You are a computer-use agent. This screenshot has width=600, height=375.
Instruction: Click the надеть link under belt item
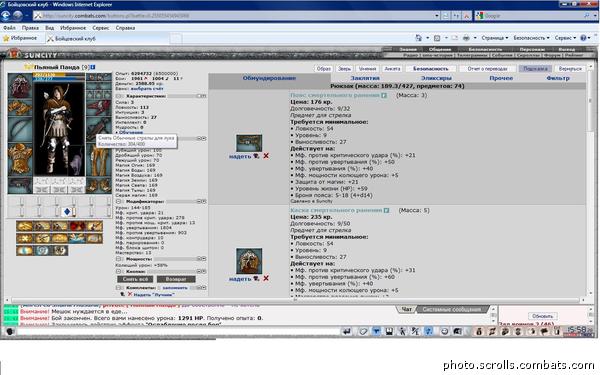[x=240, y=156]
